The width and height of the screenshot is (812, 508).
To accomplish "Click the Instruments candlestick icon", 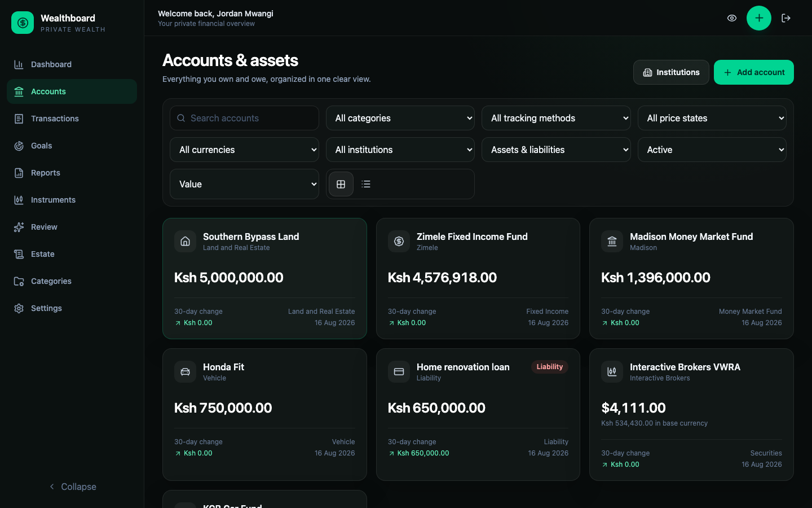I will pyautogui.click(x=19, y=200).
